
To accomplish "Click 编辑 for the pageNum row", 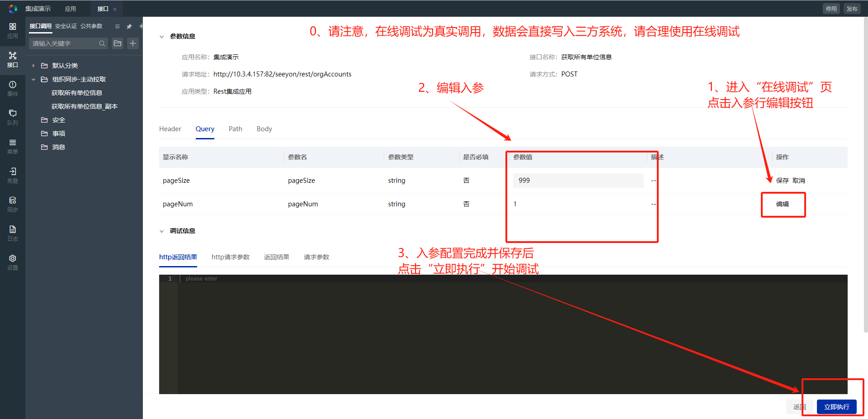I will coord(782,204).
